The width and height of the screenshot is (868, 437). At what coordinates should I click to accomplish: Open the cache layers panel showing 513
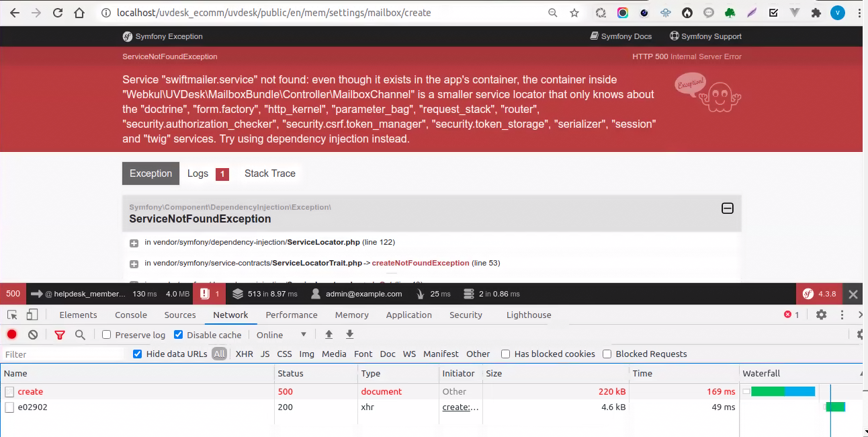(x=265, y=294)
